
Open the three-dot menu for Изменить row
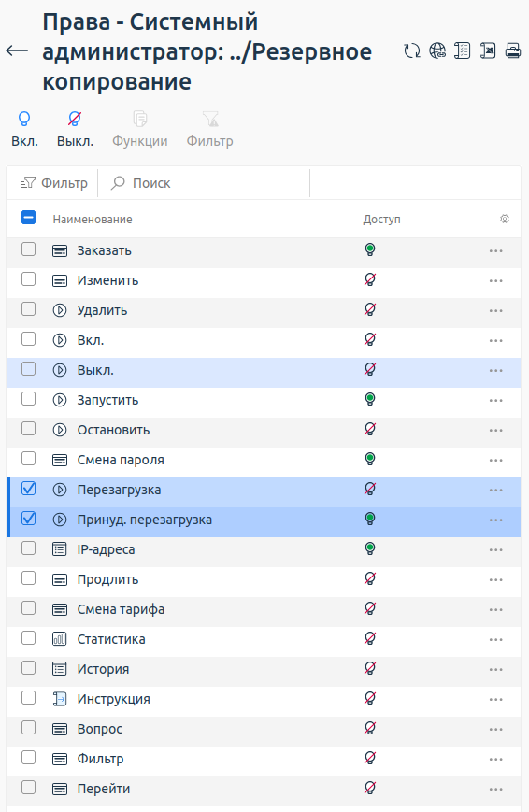coord(496,280)
